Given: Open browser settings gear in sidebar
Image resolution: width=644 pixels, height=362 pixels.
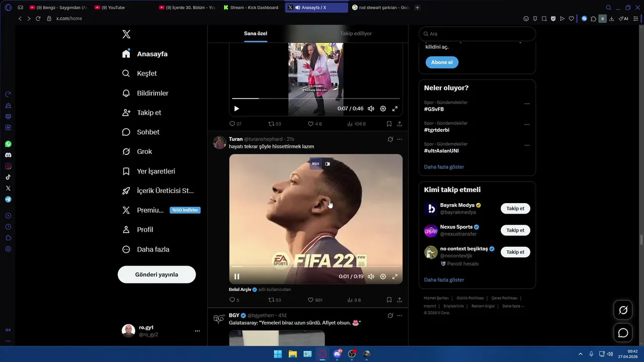Looking at the screenshot, I should click(x=8, y=249).
